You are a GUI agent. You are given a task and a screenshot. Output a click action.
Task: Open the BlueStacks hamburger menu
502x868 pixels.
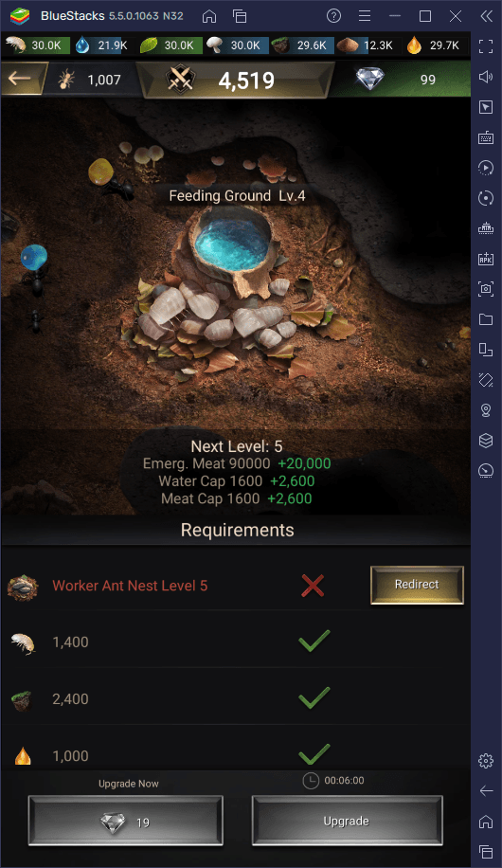click(x=365, y=16)
